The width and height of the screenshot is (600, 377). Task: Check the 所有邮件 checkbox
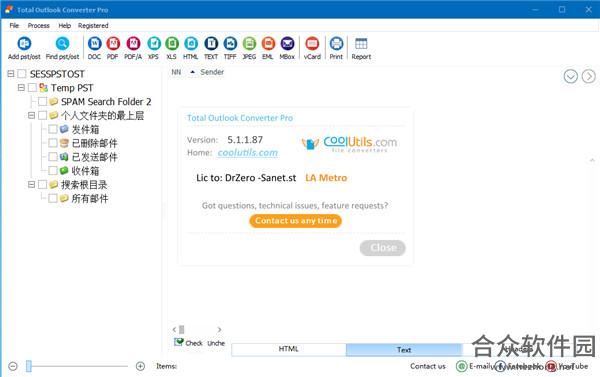[x=53, y=198]
